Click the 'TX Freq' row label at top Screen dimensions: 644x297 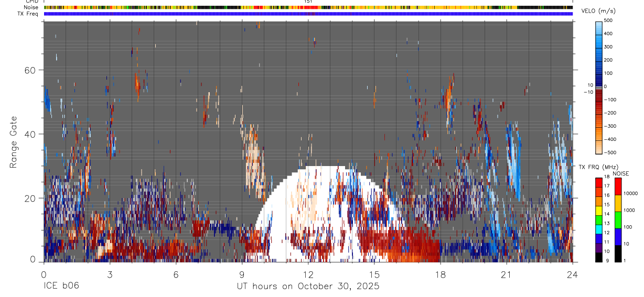(x=28, y=14)
